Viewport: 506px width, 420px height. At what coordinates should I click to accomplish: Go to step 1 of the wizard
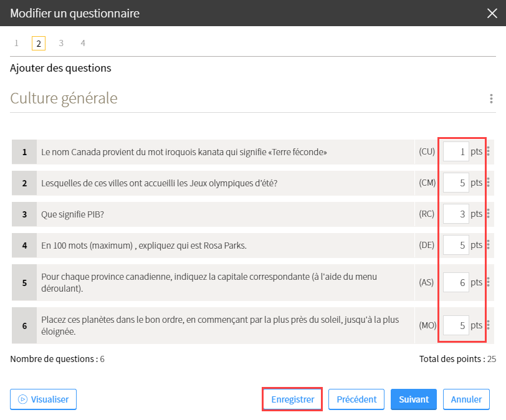click(x=16, y=43)
